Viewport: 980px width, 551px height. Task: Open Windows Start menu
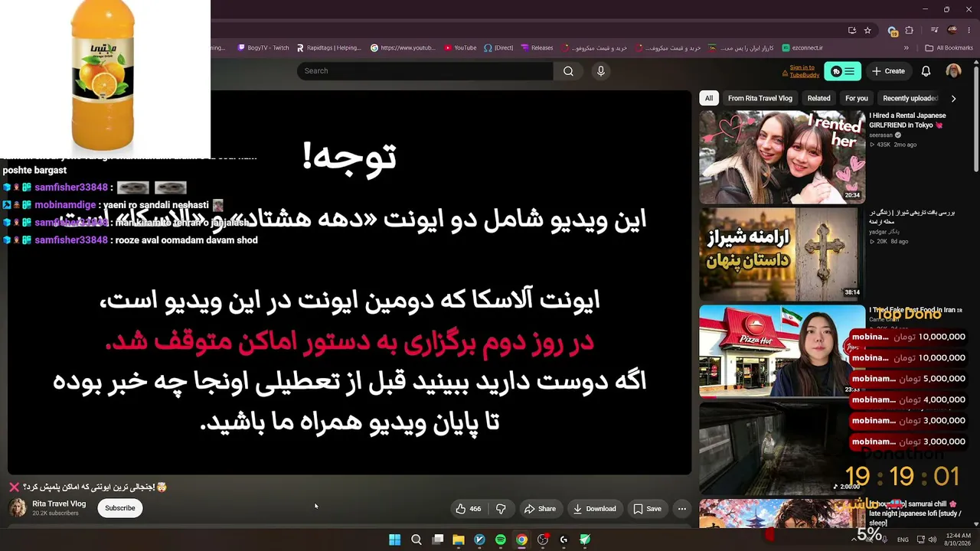(394, 540)
